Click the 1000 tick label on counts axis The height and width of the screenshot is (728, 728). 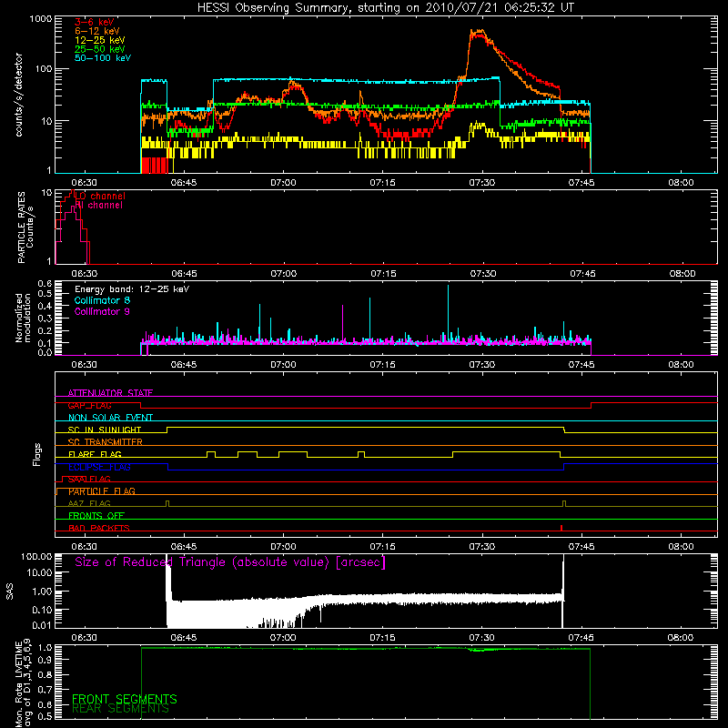point(41,19)
